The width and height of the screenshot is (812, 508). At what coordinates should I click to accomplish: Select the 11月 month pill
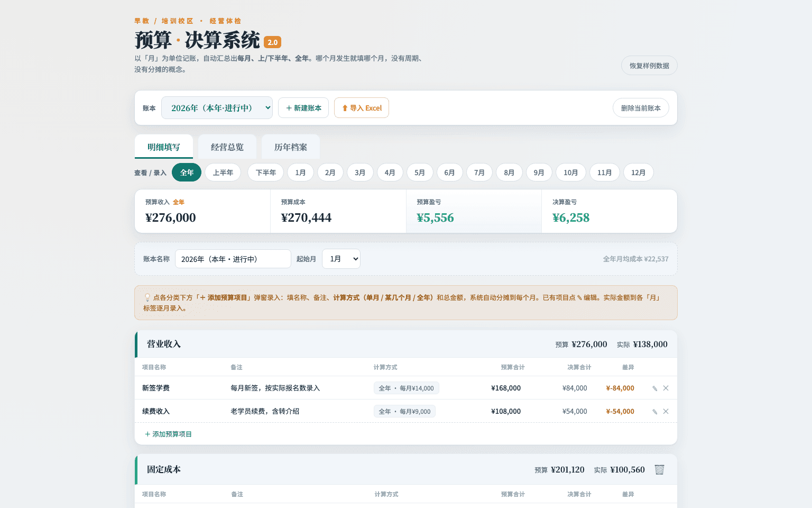pyautogui.click(x=605, y=173)
